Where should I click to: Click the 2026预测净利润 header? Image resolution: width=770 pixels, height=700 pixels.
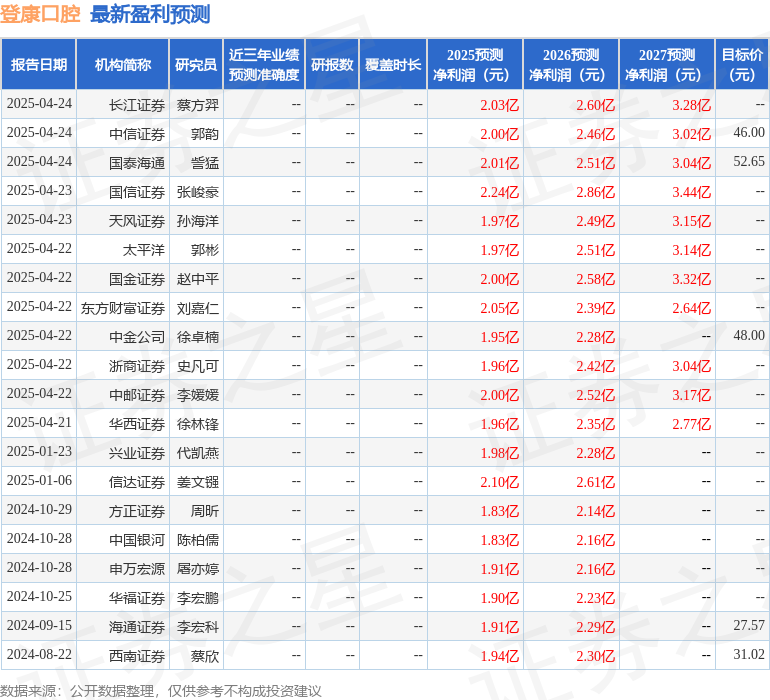pyautogui.click(x=571, y=64)
